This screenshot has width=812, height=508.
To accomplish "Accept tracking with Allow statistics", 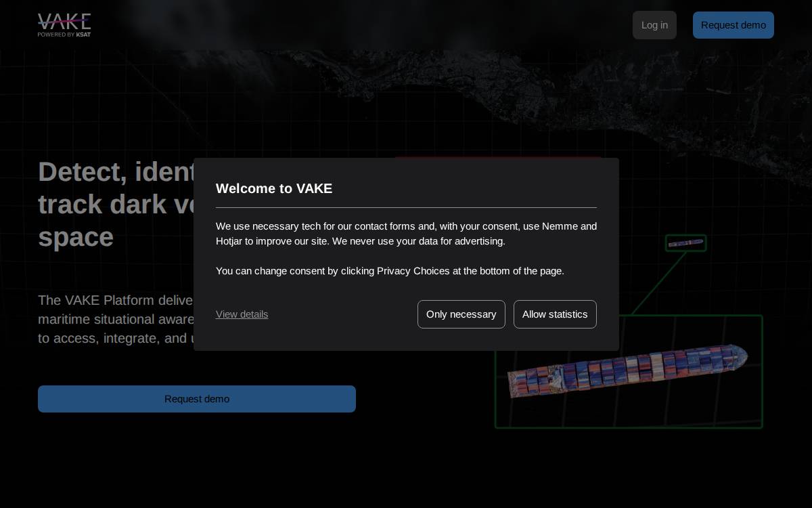I will 555,314.
